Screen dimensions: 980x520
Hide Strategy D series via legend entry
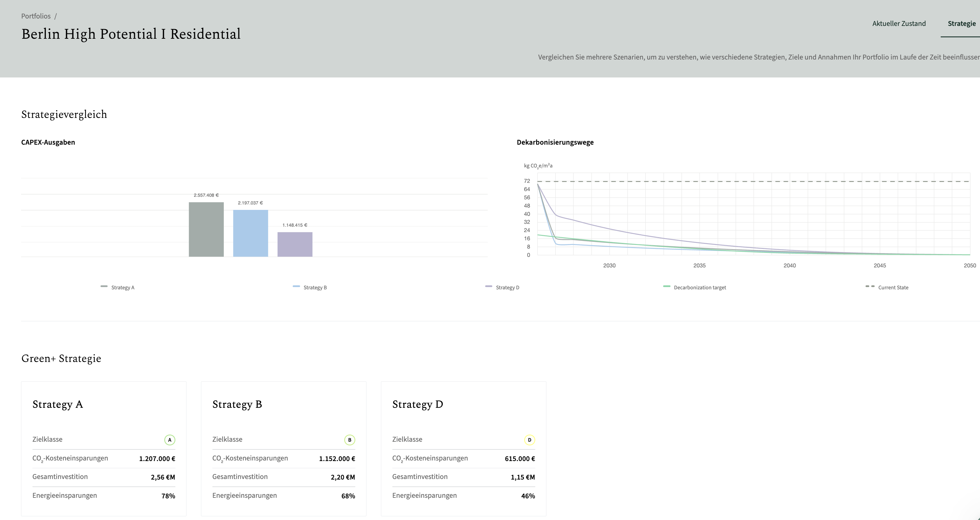tap(502, 287)
